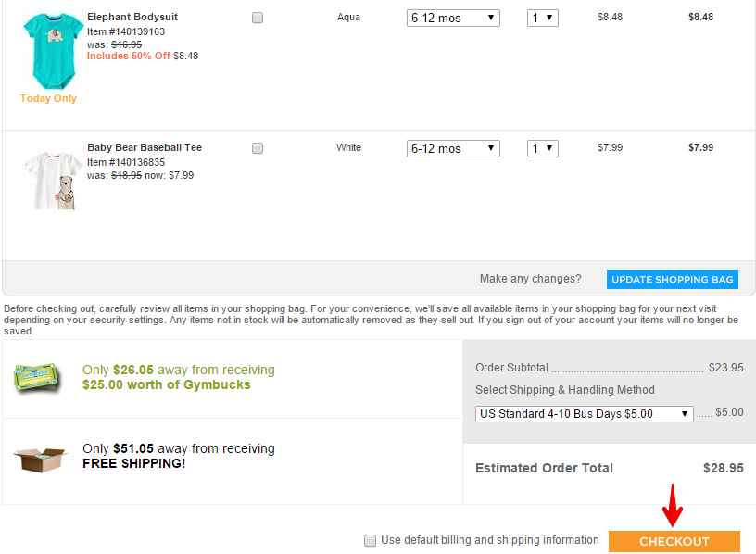756x554 pixels.
Task: Open the Baby Bear Tee size dropdown
Action: tap(453, 148)
